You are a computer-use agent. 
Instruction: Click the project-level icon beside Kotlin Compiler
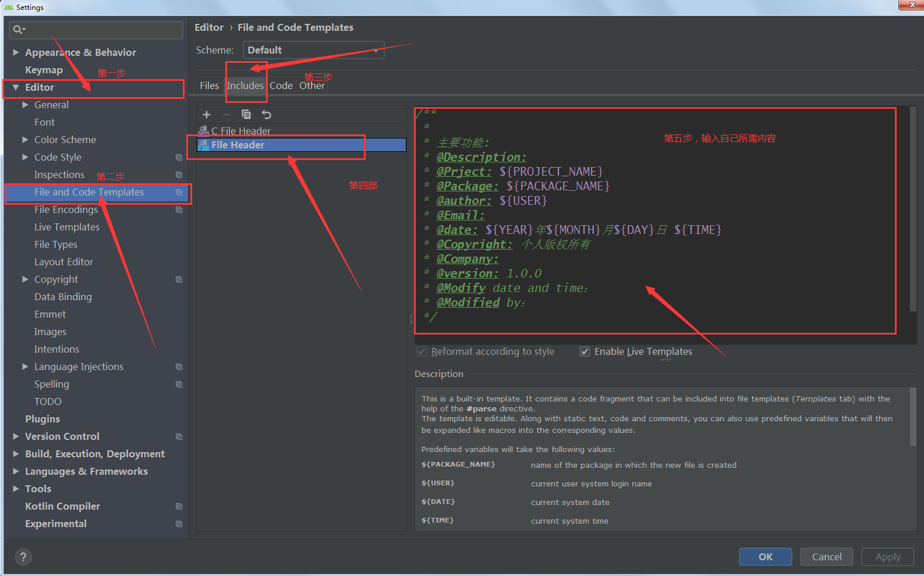click(179, 506)
